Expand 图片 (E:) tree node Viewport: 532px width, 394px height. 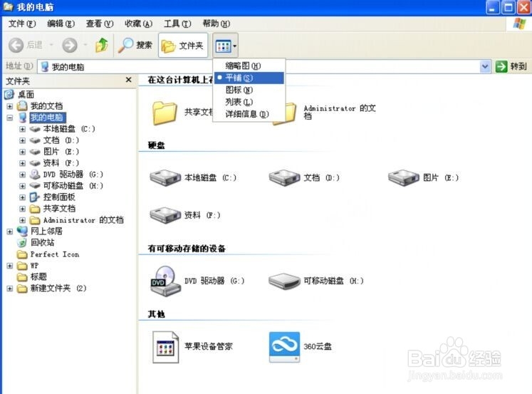(x=22, y=152)
